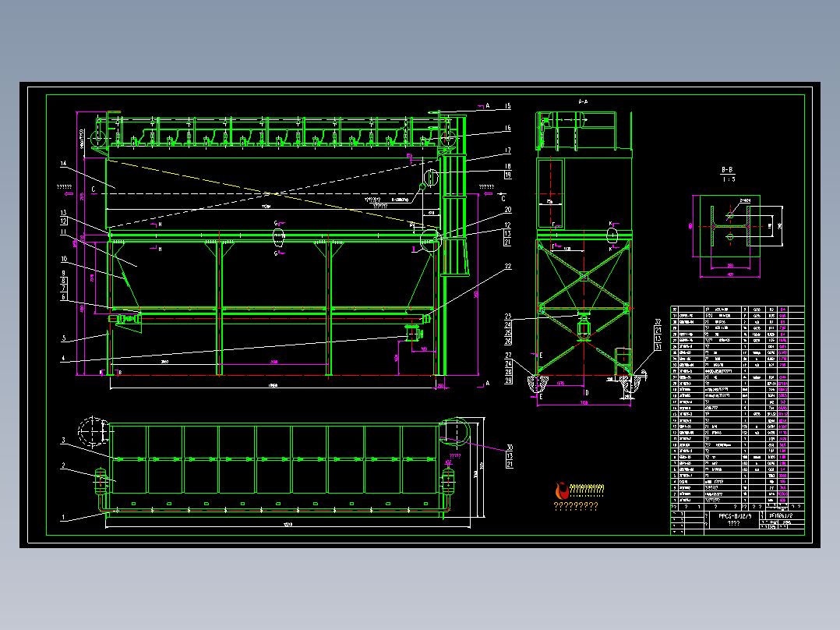This screenshot has width=840, height=630.
Task: Select the part callout number 15
Action: [x=507, y=106]
